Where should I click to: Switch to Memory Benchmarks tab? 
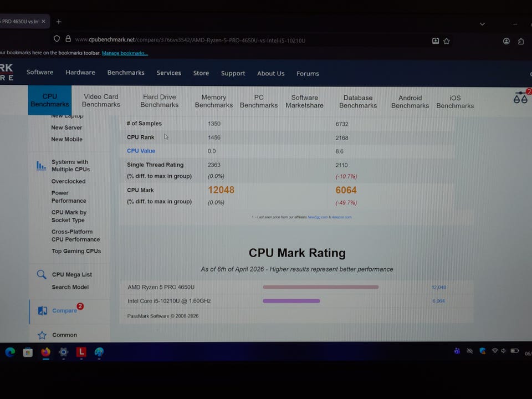[x=214, y=101]
